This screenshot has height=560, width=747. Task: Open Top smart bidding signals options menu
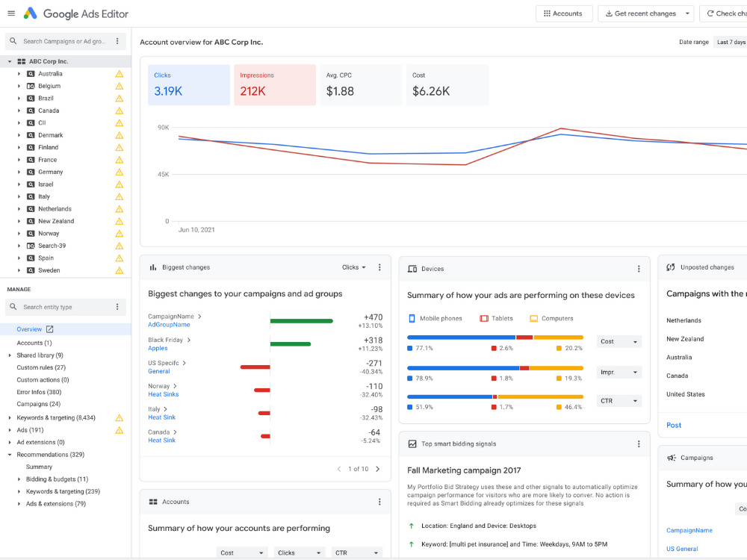click(639, 444)
